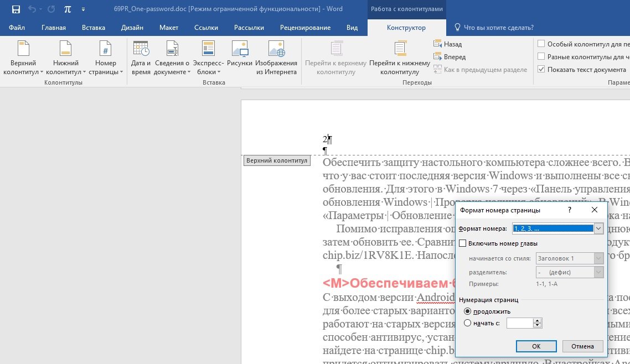
Task: Click the начать с number input field
Action: pyautogui.click(x=519, y=323)
